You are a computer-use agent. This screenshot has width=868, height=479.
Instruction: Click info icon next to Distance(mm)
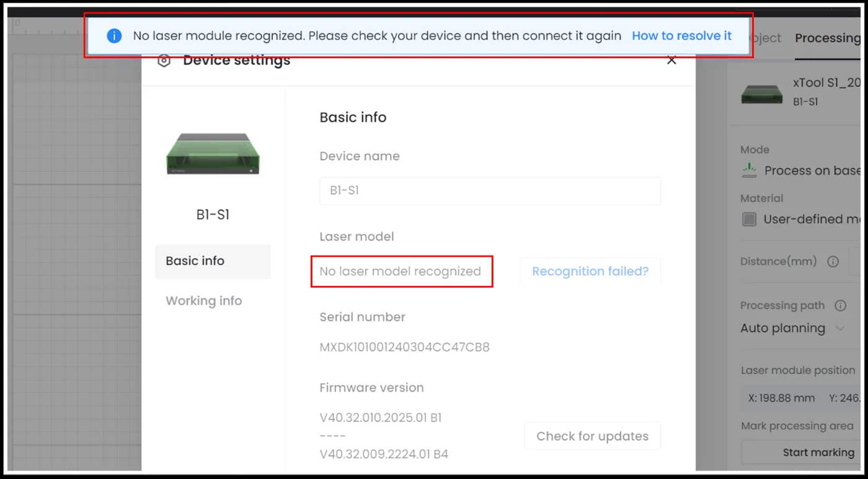click(x=833, y=261)
